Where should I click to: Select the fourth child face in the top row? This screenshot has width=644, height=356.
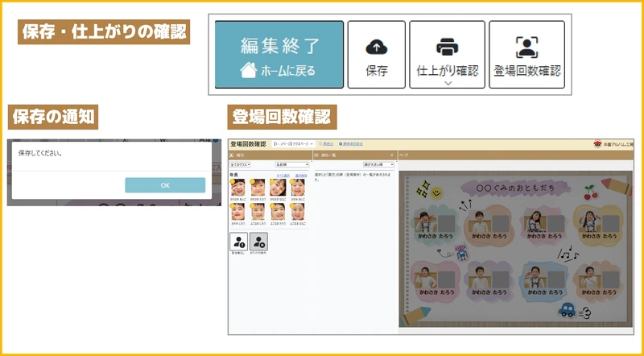click(298, 188)
